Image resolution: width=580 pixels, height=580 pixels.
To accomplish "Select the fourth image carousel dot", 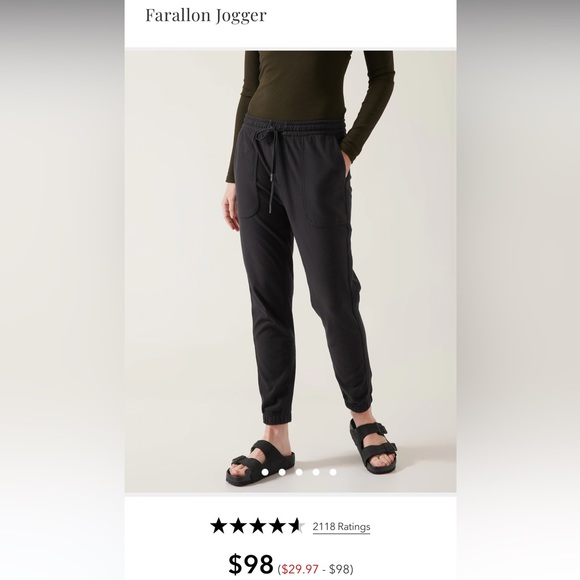I will pyautogui.click(x=316, y=472).
